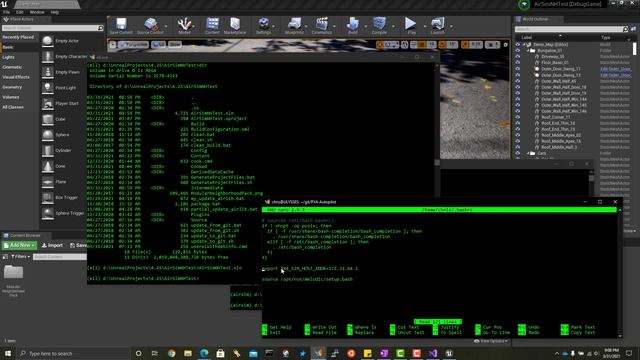This screenshot has width=640, height=360.
Task: Open Edit Outer_Door link for Outer_Door_Swing_11
Action: click(x=616, y=69)
